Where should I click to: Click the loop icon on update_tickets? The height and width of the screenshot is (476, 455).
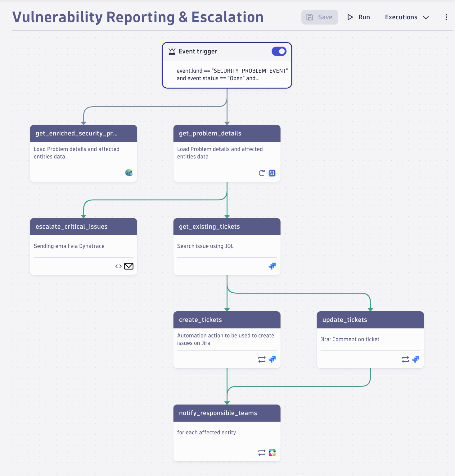(405, 359)
